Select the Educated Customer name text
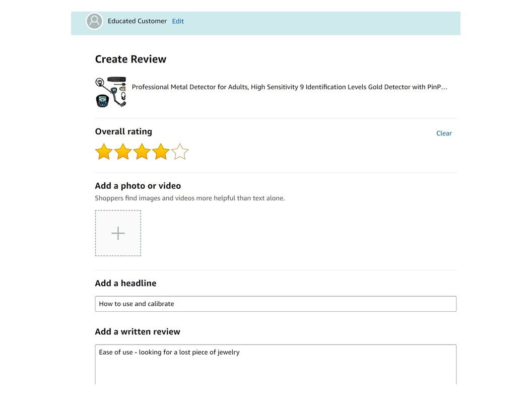 [137, 21]
